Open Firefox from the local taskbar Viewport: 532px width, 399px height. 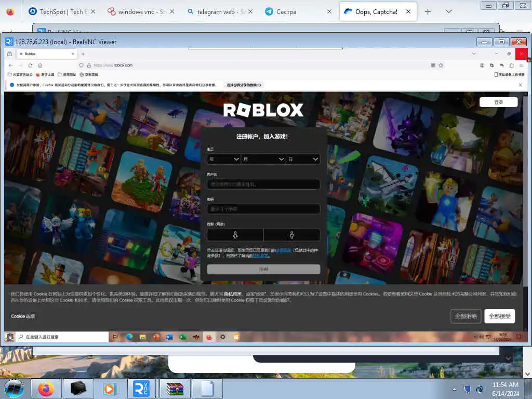pos(46,389)
